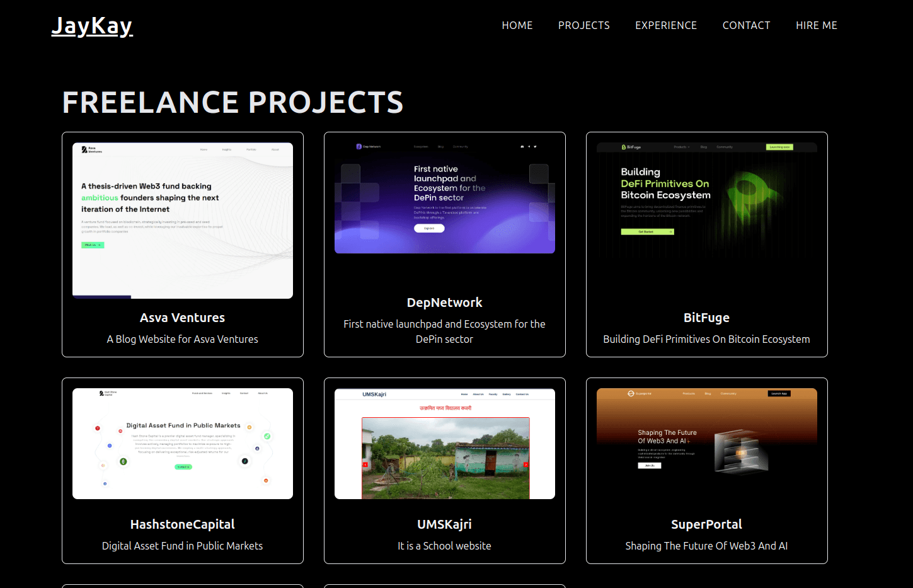Open the UMSKajri screenshot thumbnail
Image resolution: width=913 pixels, height=588 pixels.
(445, 444)
